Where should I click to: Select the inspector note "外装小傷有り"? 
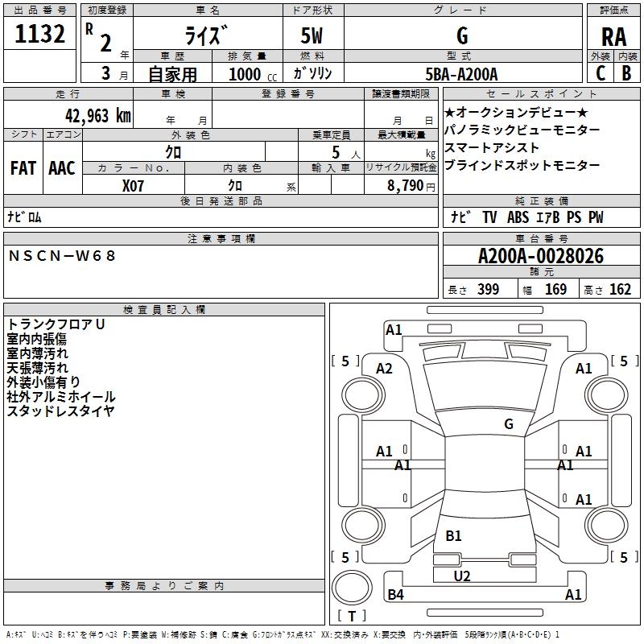[43, 382]
